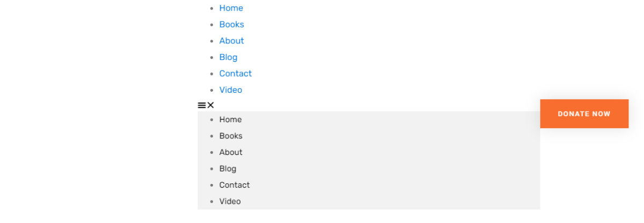Select Contact in the gray dropdown menu
The height and width of the screenshot is (223, 644).
pyautogui.click(x=235, y=185)
